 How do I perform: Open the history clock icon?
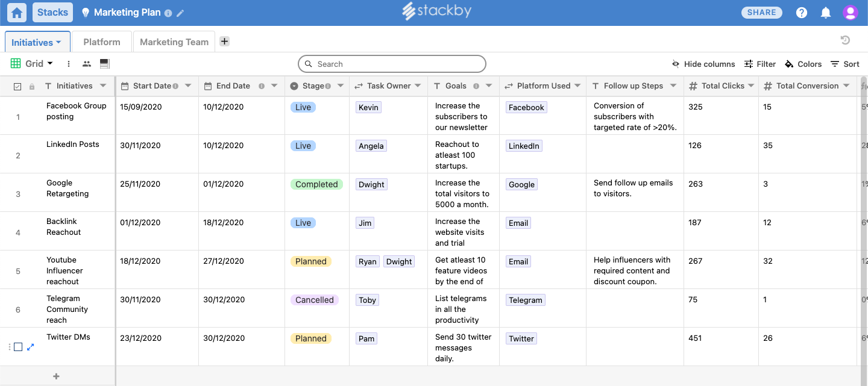pyautogui.click(x=845, y=40)
